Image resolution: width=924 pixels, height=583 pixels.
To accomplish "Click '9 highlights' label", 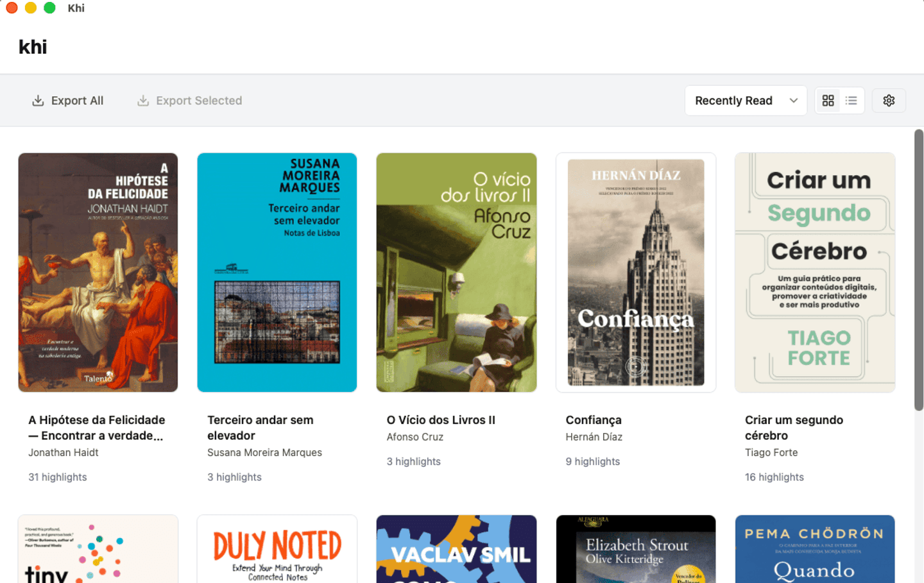I will coord(593,462).
